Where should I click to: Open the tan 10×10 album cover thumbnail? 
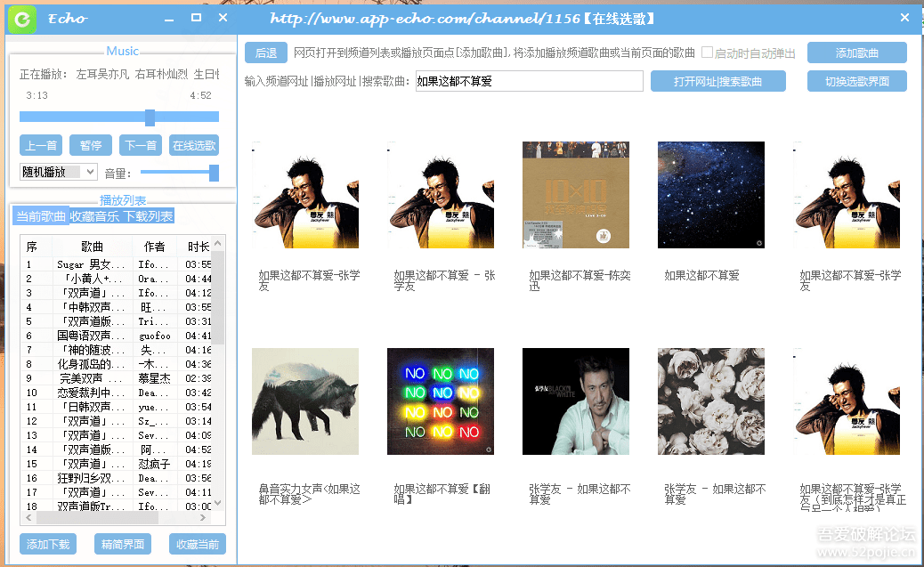click(x=576, y=195)
